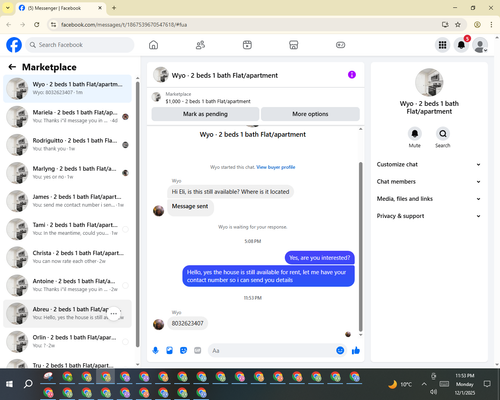Image resolution: width=500 pixels, height=400 pixels.
Task: Click the 8032623407 message bubble
Action: (187, 323)
